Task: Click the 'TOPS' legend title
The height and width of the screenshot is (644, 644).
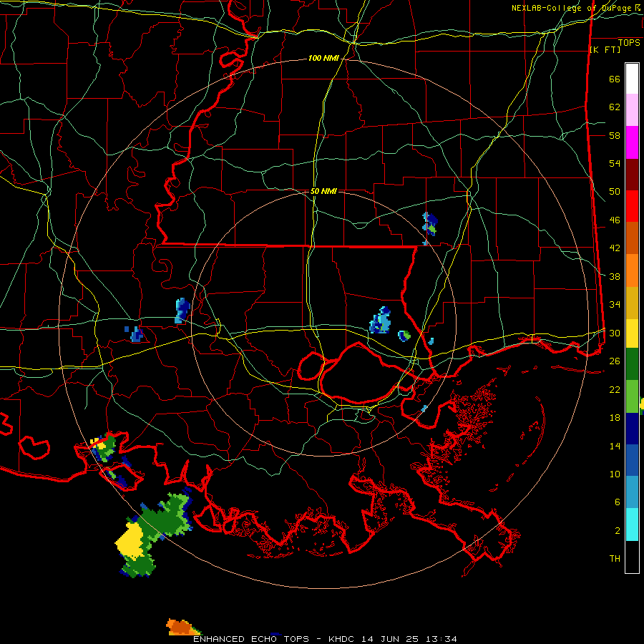Action: (x=629, y=42)
